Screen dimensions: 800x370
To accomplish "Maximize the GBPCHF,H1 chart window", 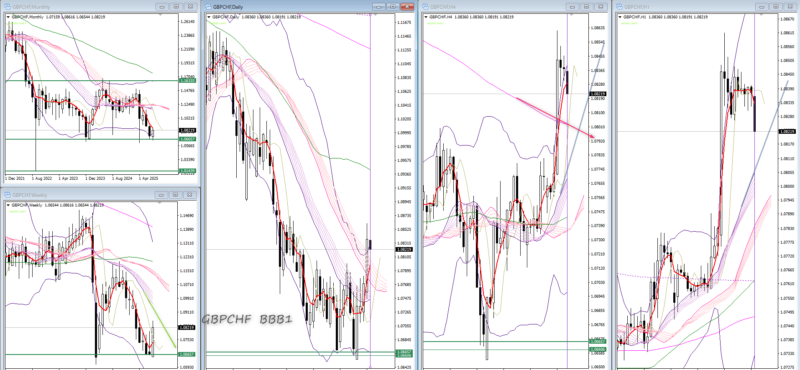I will (x=777, y=7).
